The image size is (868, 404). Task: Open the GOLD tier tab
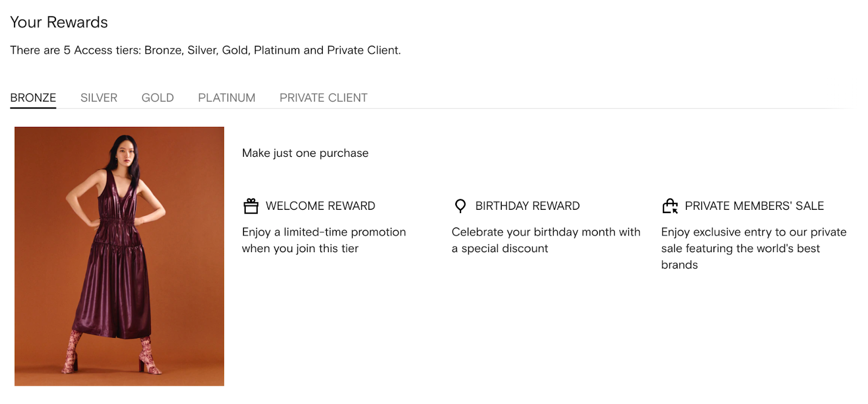(x=157, y=98)
